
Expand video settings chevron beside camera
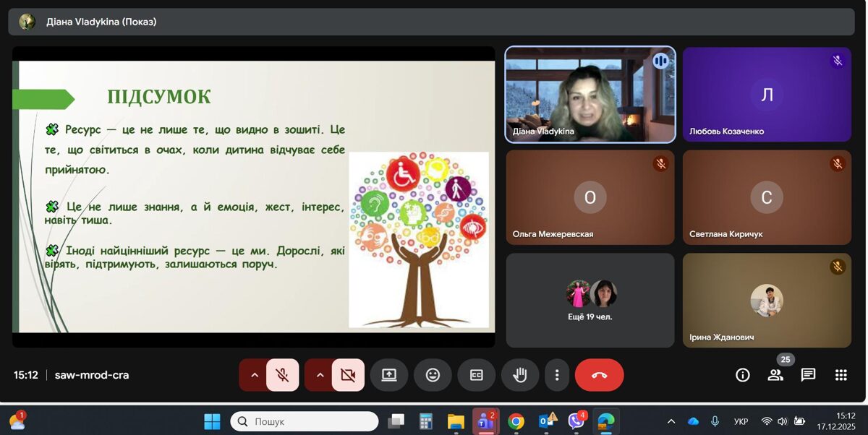[320, 375]
